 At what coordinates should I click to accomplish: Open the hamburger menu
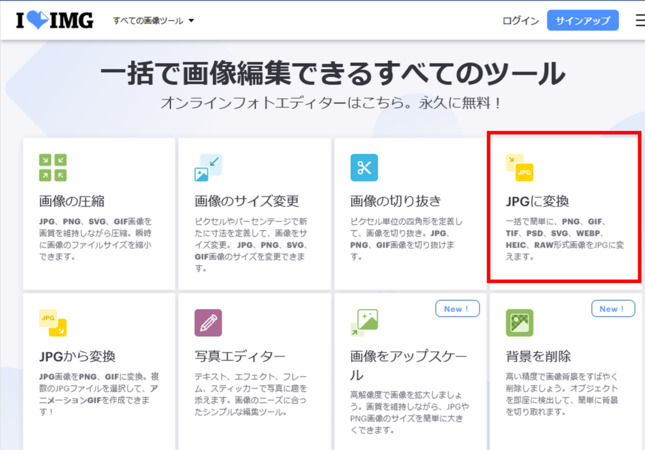click(638, 20)
